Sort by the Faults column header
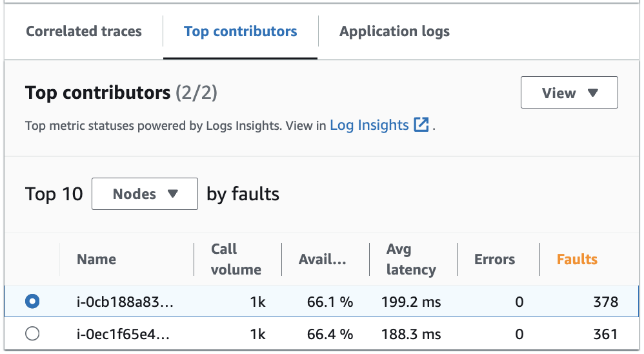The image size is (644, 354). coord(577,260)
